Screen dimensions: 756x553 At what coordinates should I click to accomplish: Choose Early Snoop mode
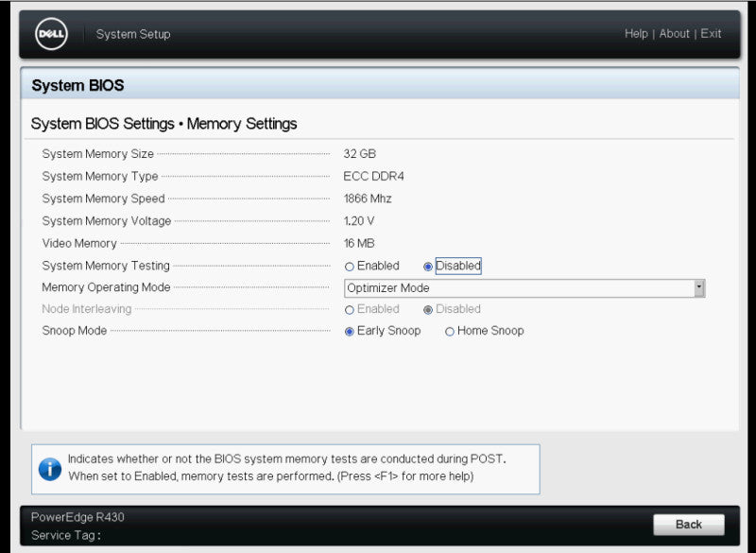(350, 332)
